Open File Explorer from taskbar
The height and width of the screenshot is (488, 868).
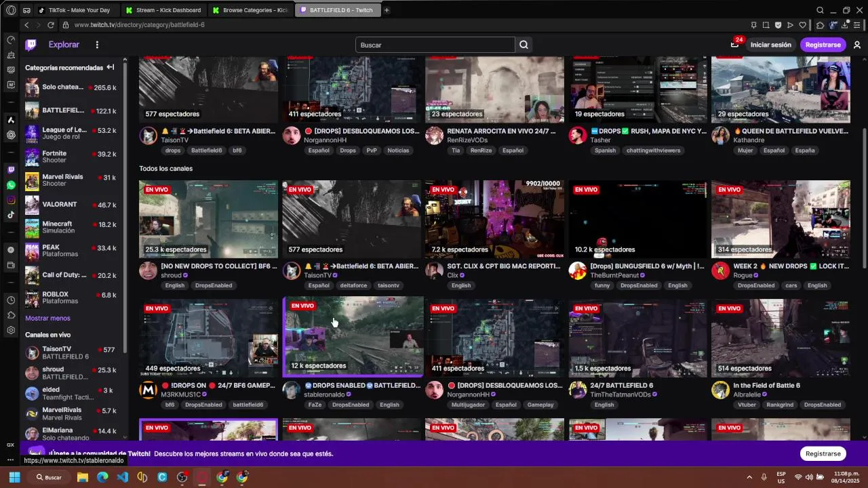83,477
